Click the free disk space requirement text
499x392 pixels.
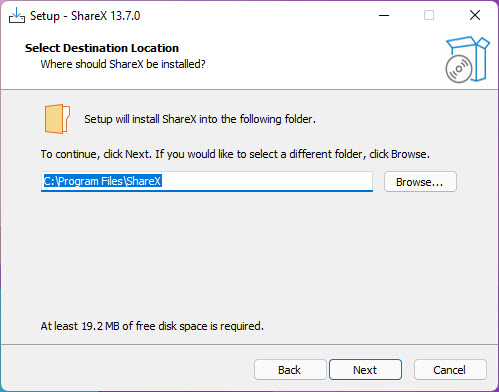pyautogui.click(x=152, y=326)
